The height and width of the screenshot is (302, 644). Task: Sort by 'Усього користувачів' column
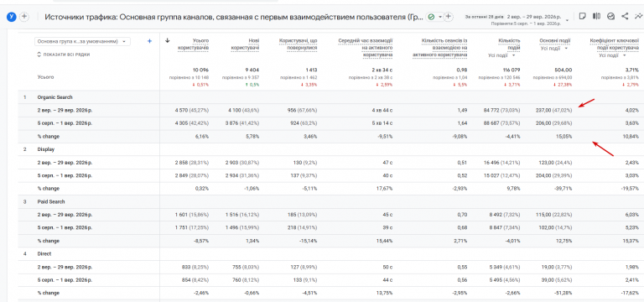[194, 44]
